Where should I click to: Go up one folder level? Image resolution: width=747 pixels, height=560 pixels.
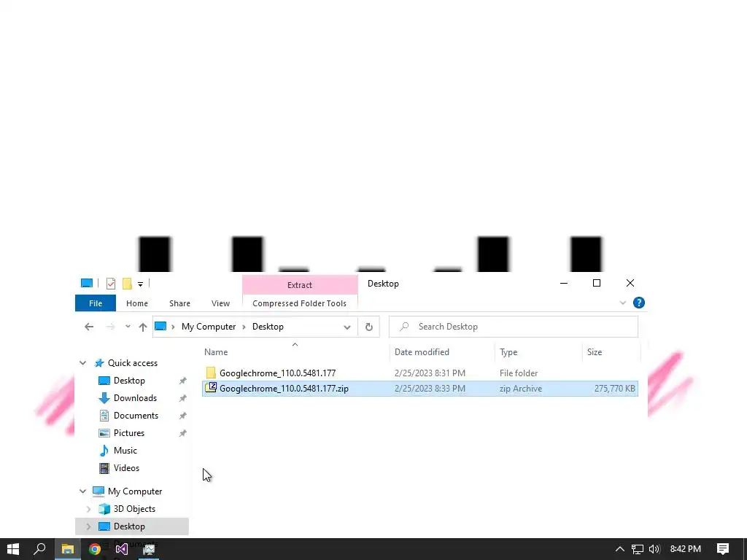[142, 327]
